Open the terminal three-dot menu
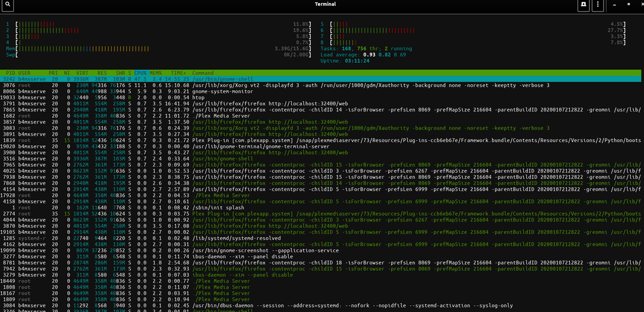The image size is (644, 312). 598,4
